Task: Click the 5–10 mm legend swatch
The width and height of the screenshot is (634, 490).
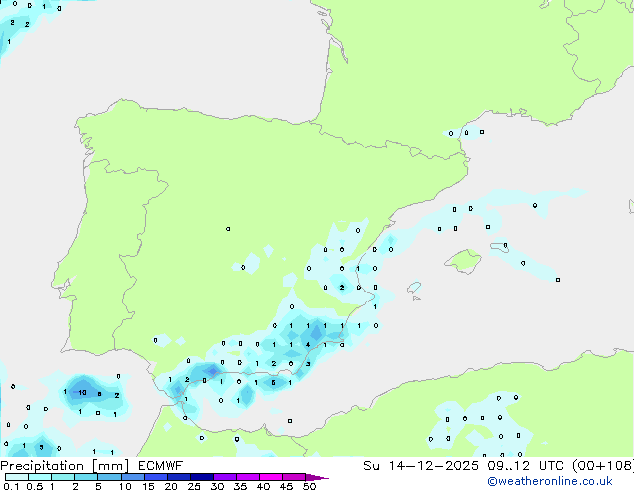Action: (109, 477)
